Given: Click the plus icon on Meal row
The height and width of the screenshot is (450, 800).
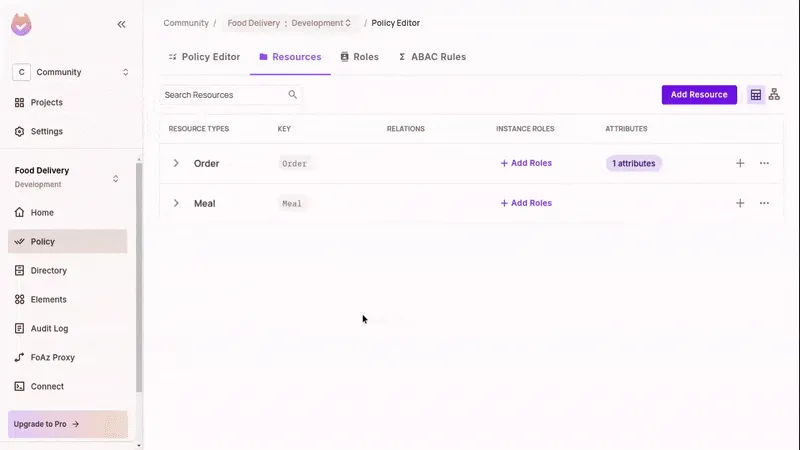Looking at the screenshot, I should [740, 203].
